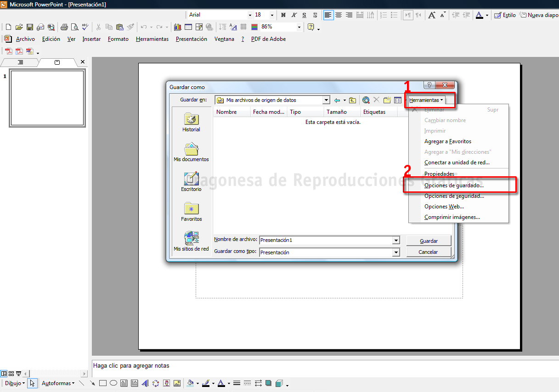Open the zoom 86% dropdown
The width and height of the screenshot is (559, 392).
[299, 27]
